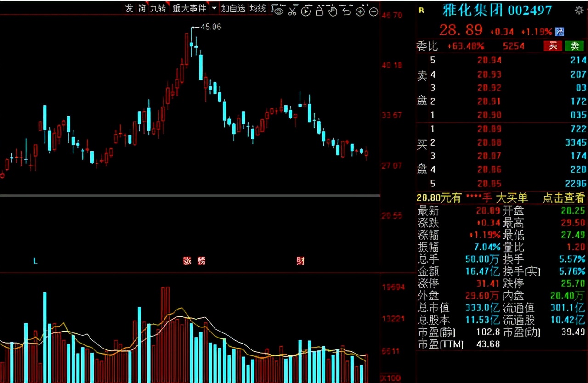The height and width of the screenshot is (383, 588).
Task: Select the scissors screenshot tool icon
Action: pos(293,11)
